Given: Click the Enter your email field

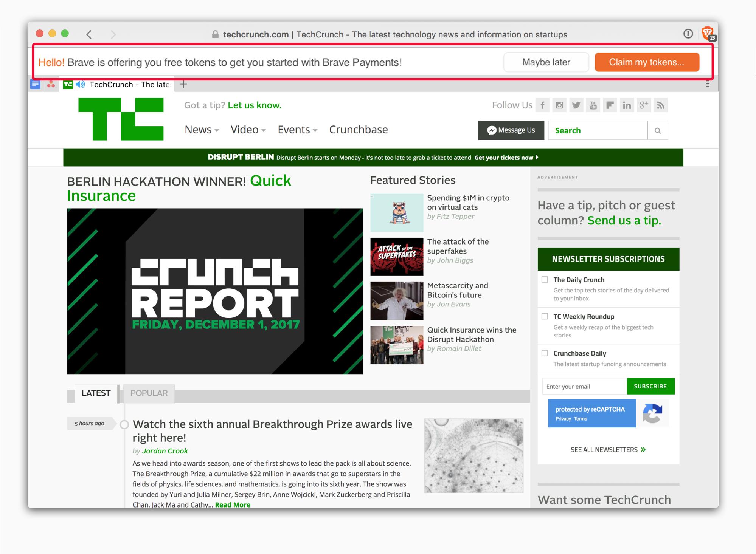Looking at the screenshot, I should click(x=585, y=386).
